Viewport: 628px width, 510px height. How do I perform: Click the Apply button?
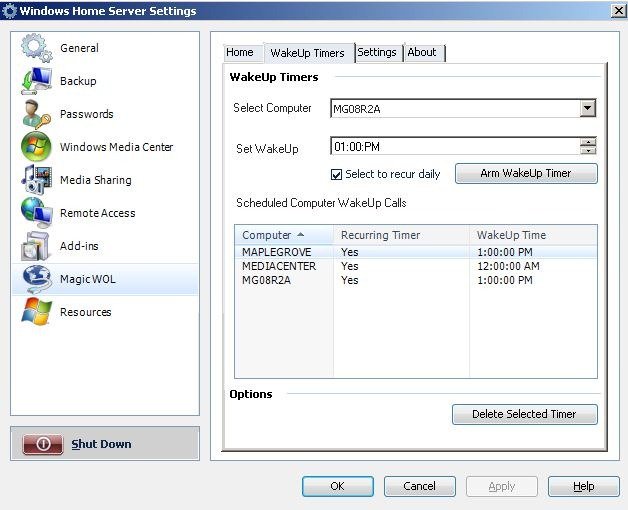point(501,486)
